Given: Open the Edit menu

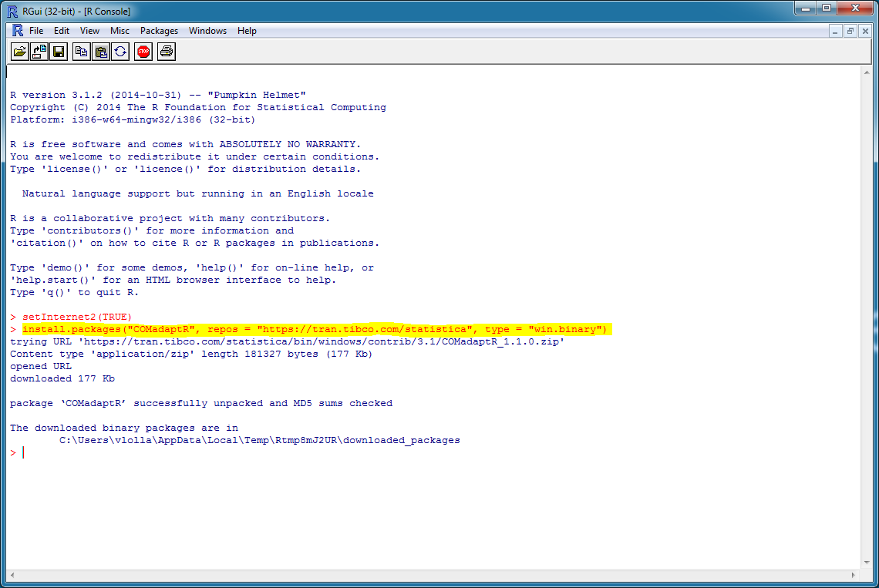Looking at the screenshot, I should 62,31.
